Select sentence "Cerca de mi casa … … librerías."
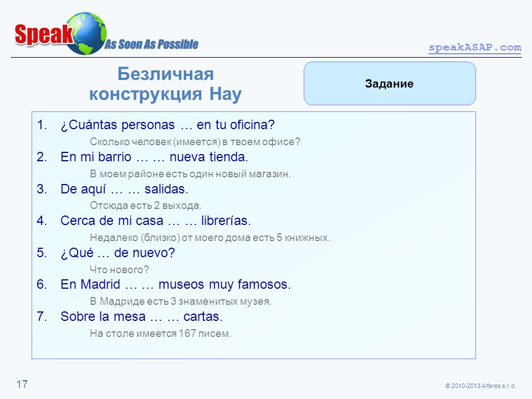 (156, 221)
